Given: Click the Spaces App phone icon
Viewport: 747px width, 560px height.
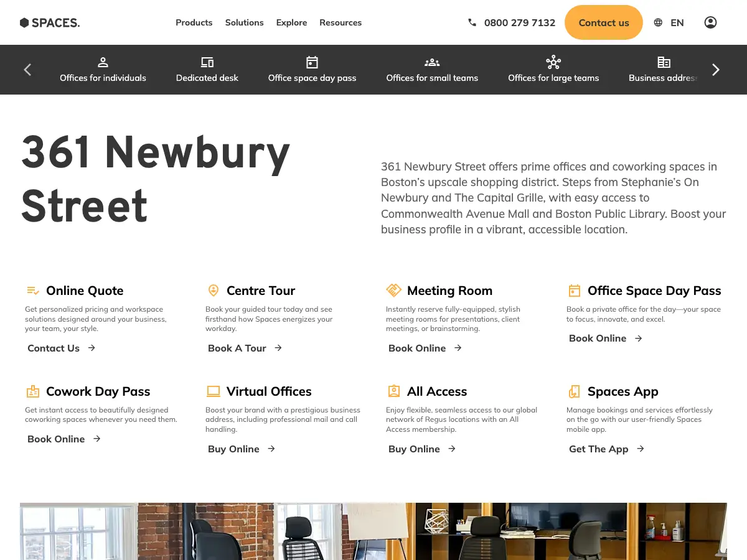Looking at the screenshot, I should pyautogui.click(x=575, y=391).
